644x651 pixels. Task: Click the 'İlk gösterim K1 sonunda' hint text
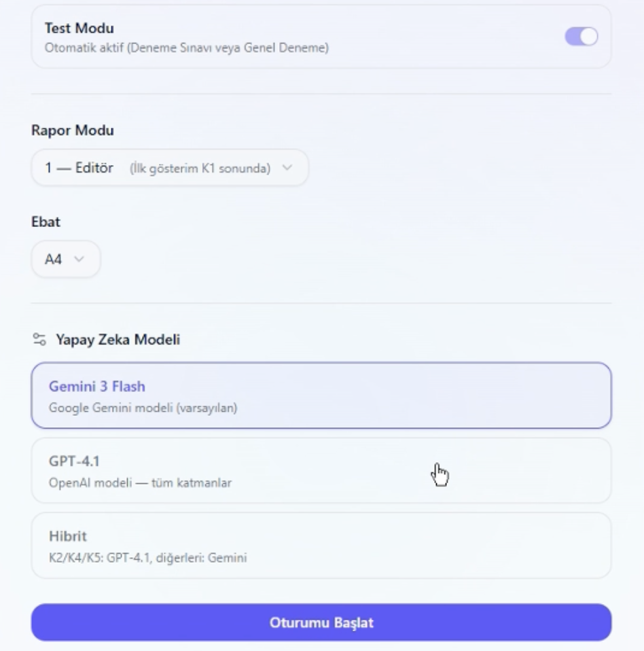(x=200, y=169)
